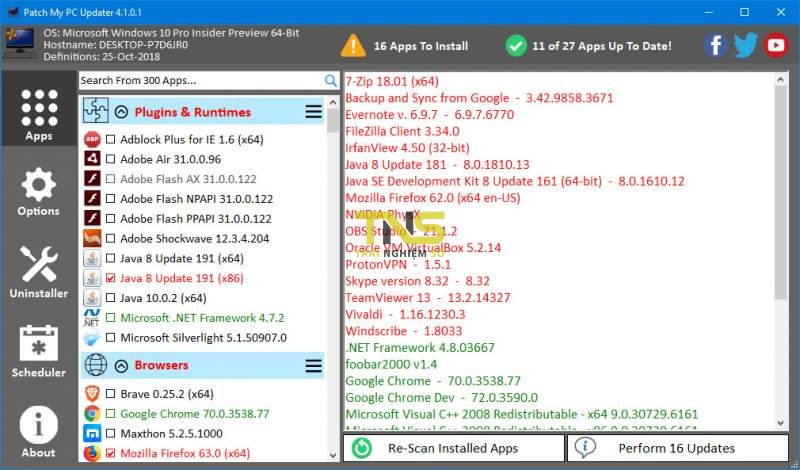The width and height of the screenshot is (800, 470).
Task: Click the Adblock Plus ABP icon
Action: pos(92,139)
